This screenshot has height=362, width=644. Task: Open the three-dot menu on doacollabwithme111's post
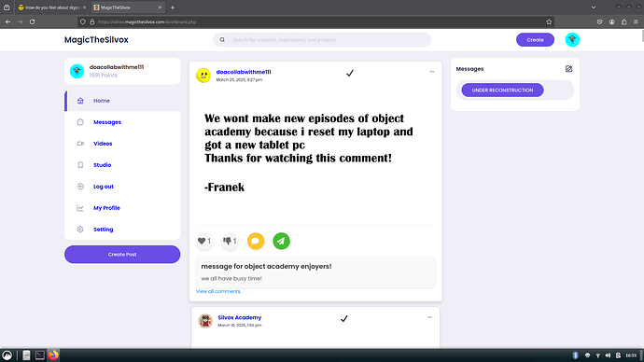tap(431, 72)
